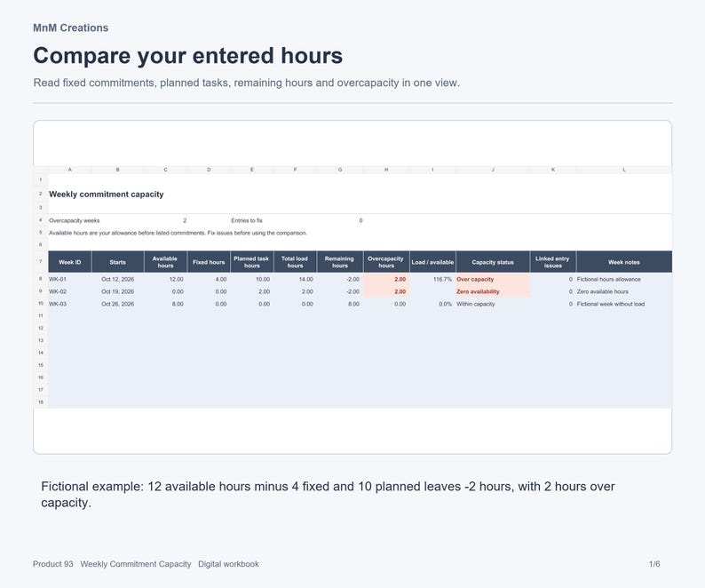This screenshot has height=588, width=705.
Task: Select the 116.7% load cell
Action: coord(432,279)
